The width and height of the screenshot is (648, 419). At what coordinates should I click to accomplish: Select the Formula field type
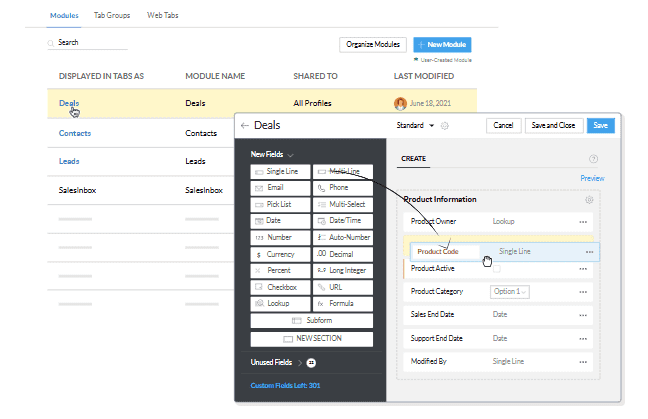[342, 302]
